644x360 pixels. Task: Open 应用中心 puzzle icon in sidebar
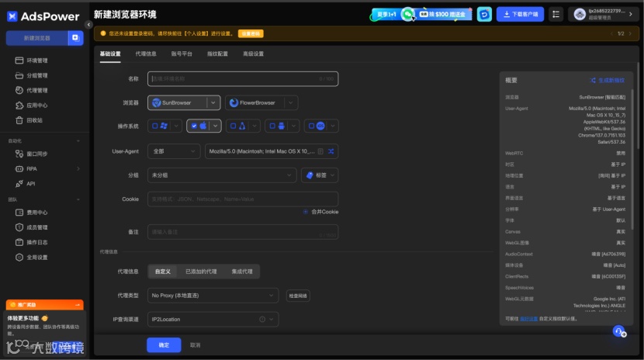pos(19,105)
